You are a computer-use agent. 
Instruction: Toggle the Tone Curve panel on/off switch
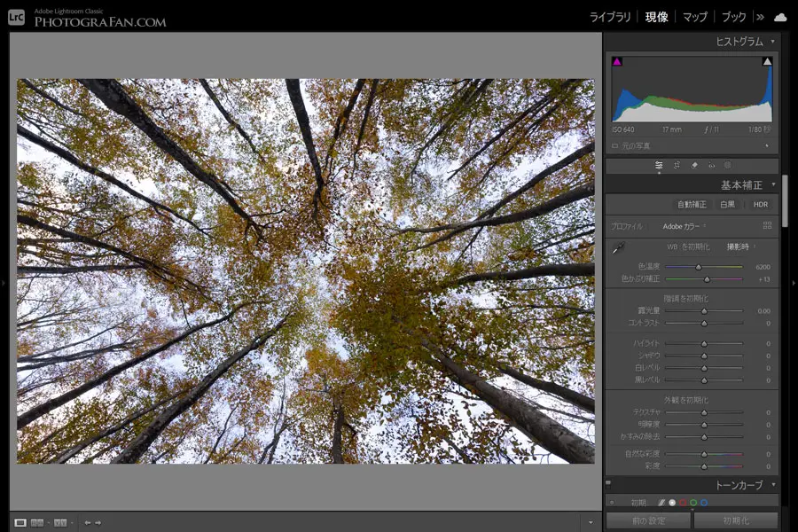[x=608, y=483]
